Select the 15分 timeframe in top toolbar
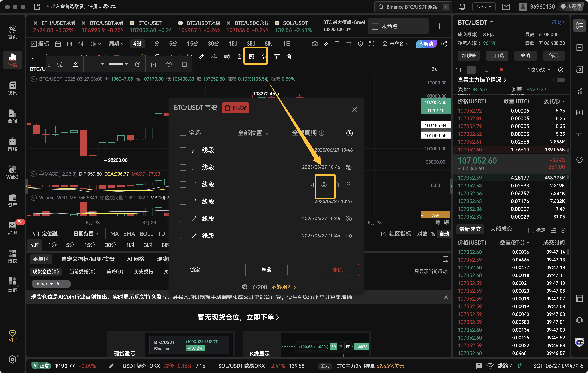The image size is (588, 373). tap(192, 44)
